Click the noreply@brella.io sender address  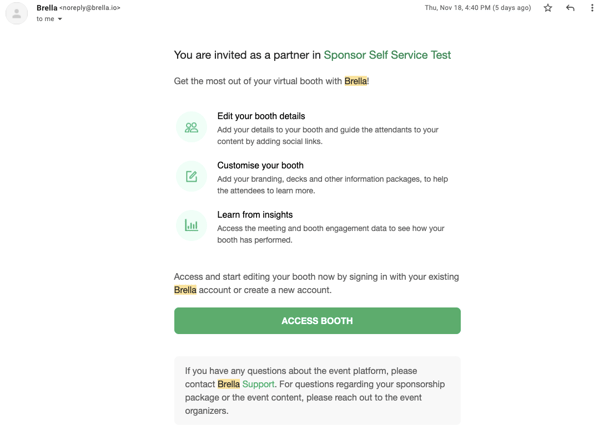click(90, 8)
